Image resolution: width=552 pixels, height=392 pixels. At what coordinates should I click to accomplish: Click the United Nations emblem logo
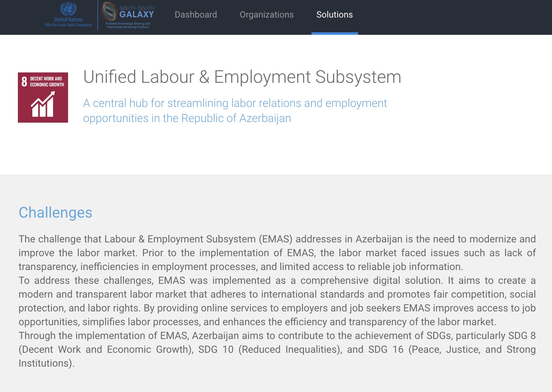(x=68, y=9)
